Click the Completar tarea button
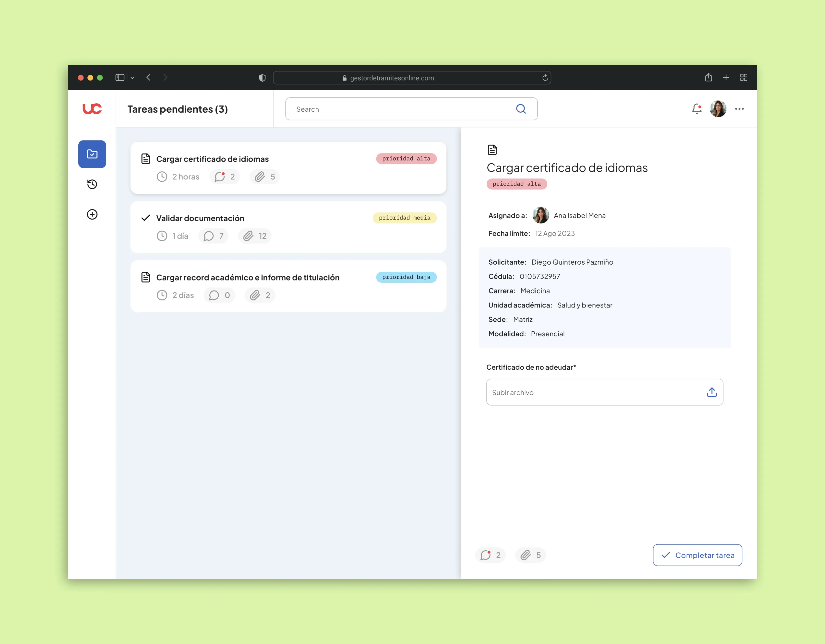Screen dimensions: 825x644 point(697,555)
